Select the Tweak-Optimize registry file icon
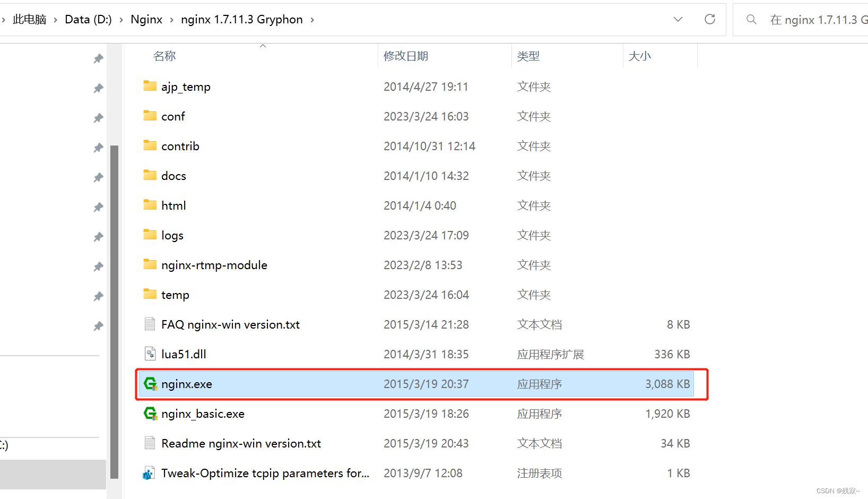The image size is (868, 499). 149,472
